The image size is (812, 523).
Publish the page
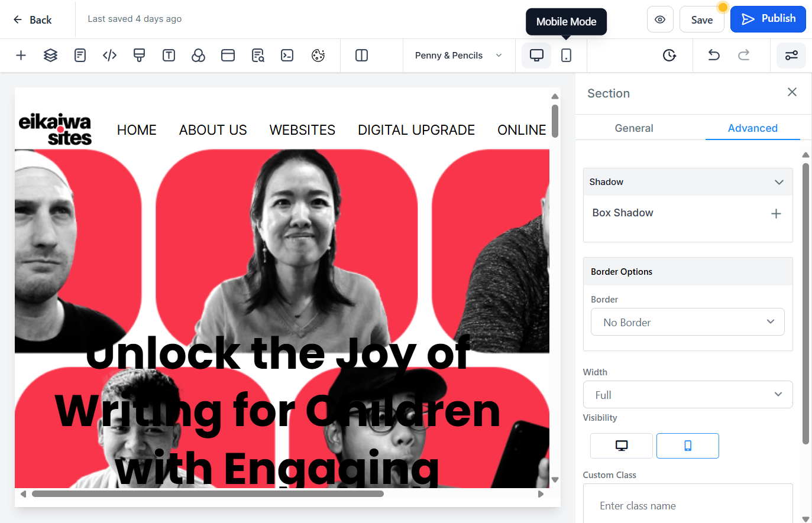[768, 19]
